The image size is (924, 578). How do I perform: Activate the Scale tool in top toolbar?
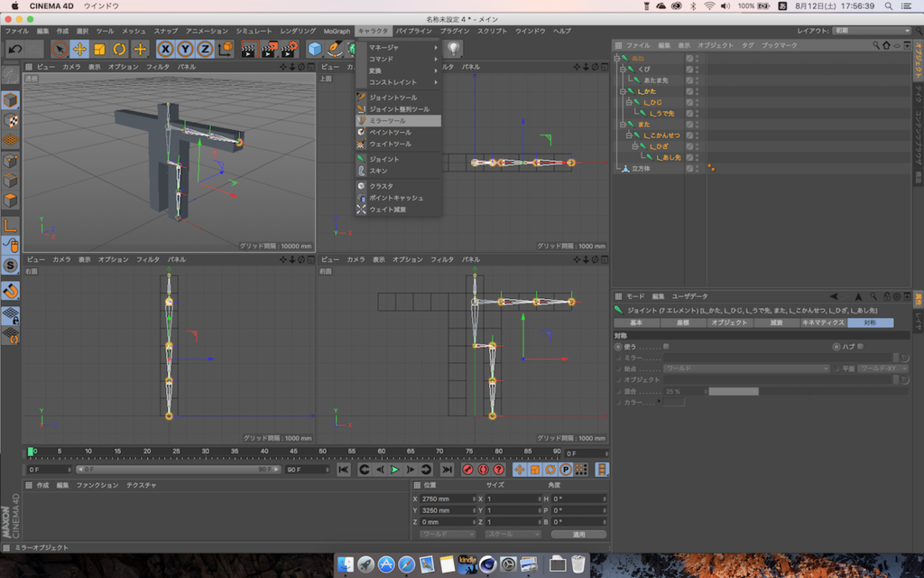99,49
